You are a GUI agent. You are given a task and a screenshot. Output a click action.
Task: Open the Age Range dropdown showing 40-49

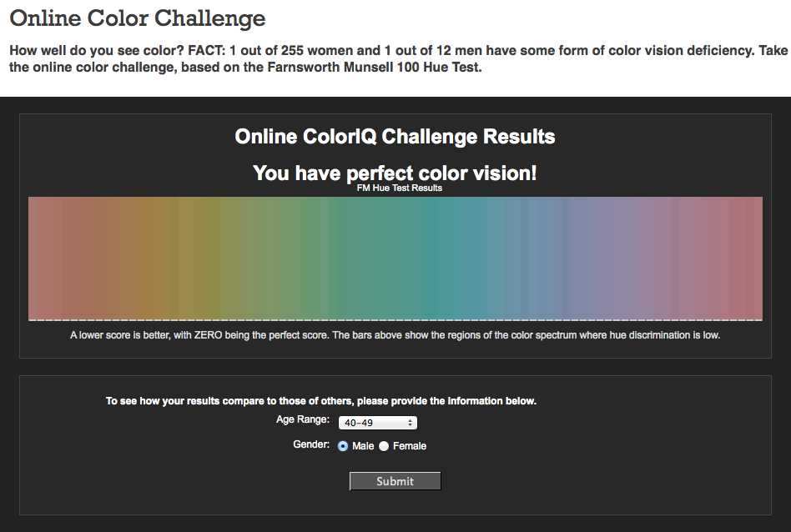click(x=377, y=423)
